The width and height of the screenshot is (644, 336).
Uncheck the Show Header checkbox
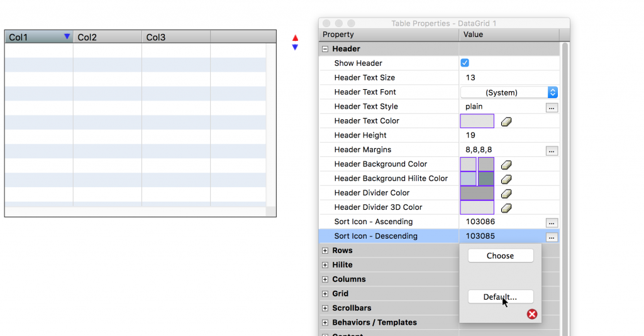point(465,63)
